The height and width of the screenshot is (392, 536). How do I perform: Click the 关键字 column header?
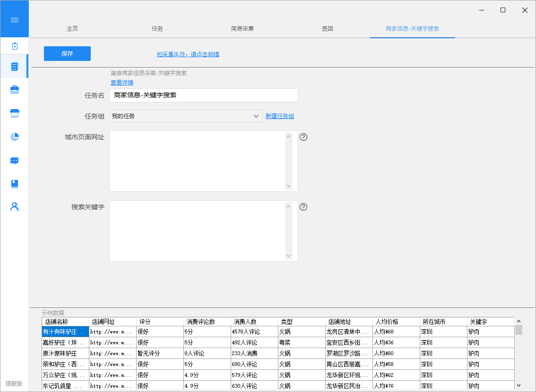tap(491, 322)
